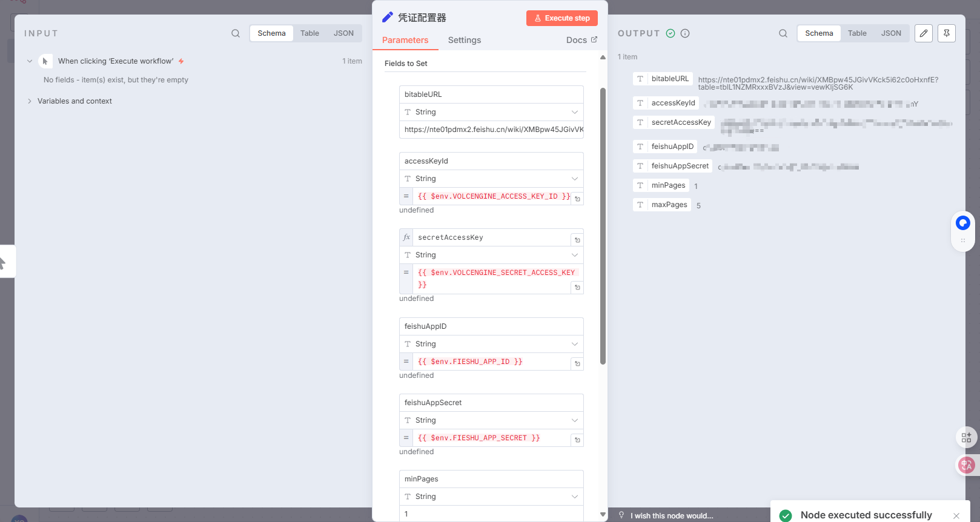
Task: Open expression editor for accessKeyId value
Action: click(578, 199)
